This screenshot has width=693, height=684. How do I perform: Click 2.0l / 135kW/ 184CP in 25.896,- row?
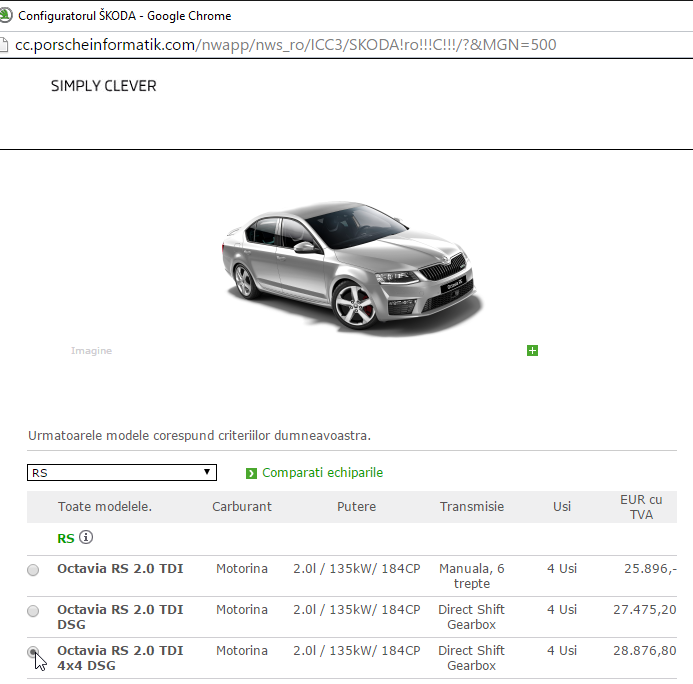(x=357, y=568)
